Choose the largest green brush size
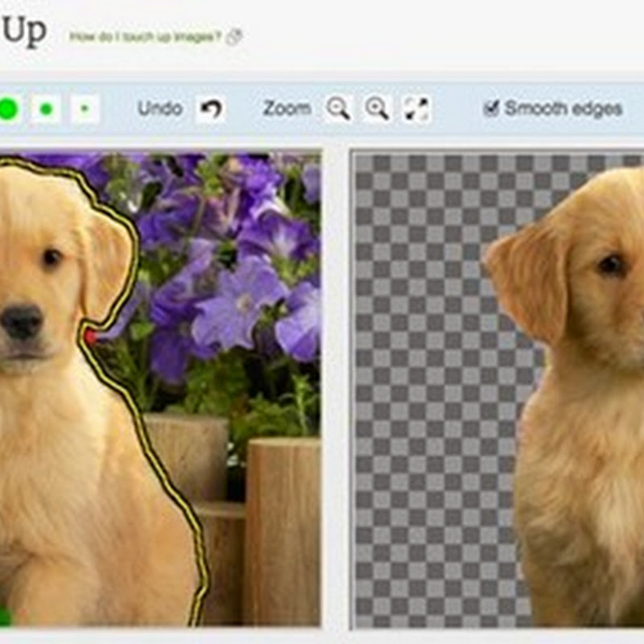This screenshot has height=644, width=644. pyautogui.click(x=8, y=109)
